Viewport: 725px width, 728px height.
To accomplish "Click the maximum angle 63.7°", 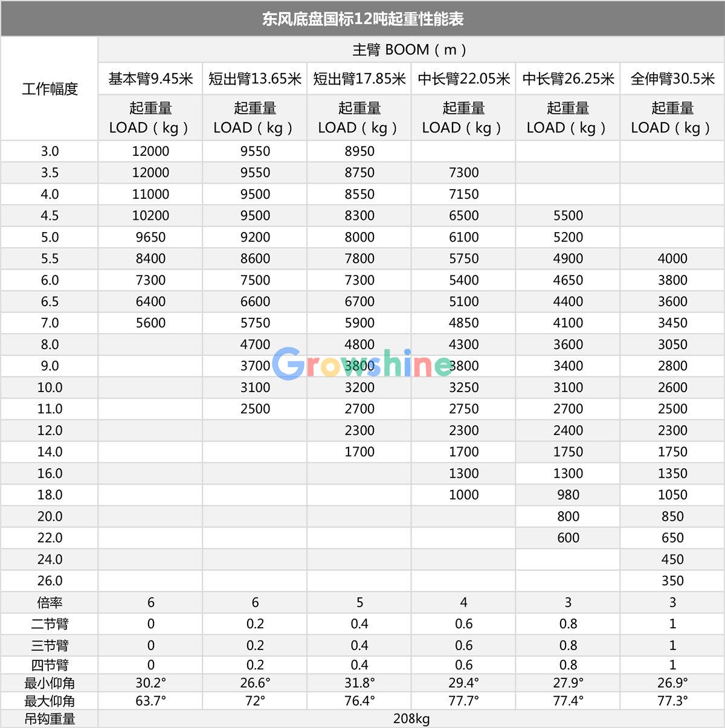I will click(150, 701).
